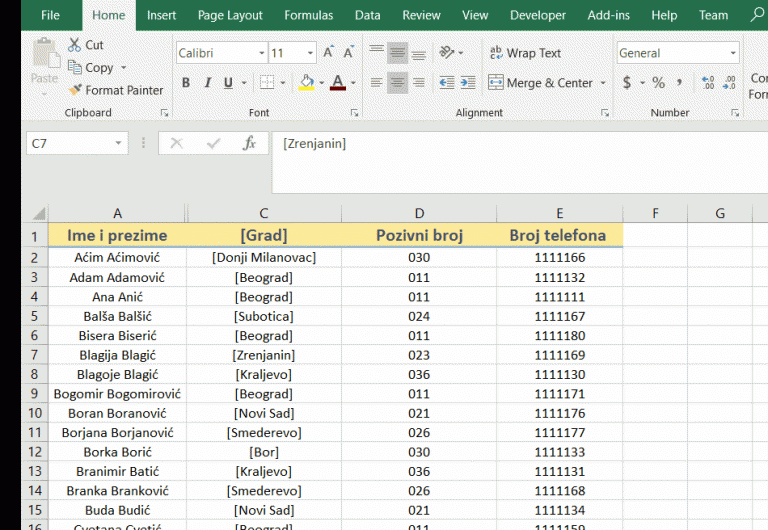Click the Decrease Decimal icon
768x530 pixels.
pyautogui.click(x=729, y=82)
